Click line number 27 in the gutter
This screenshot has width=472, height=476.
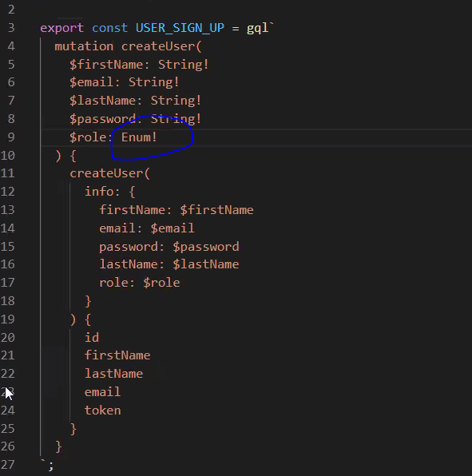[x=8, y=465]
